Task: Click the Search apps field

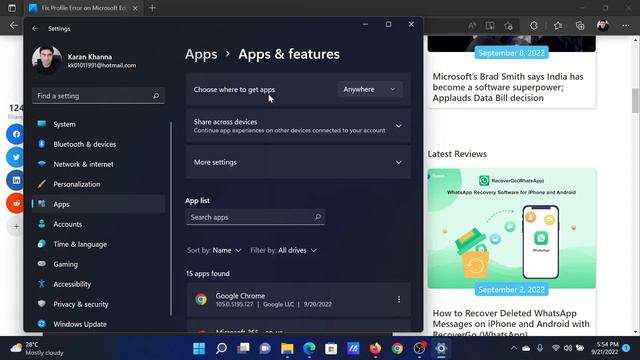Action: tap(255, 217)
